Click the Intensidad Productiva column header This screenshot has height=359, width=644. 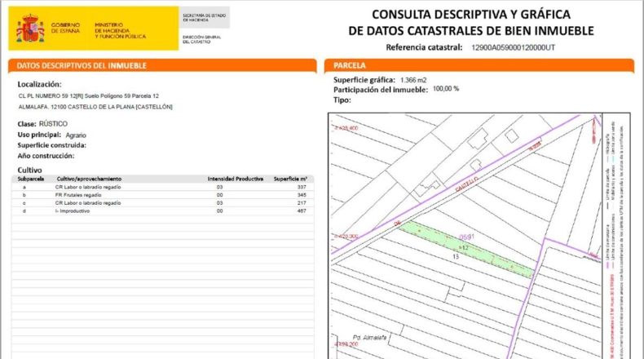click(236, 179)
